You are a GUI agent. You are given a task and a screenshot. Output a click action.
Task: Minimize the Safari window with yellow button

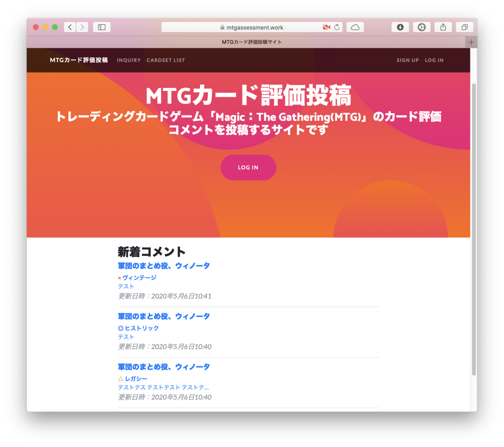coord(45,27)
